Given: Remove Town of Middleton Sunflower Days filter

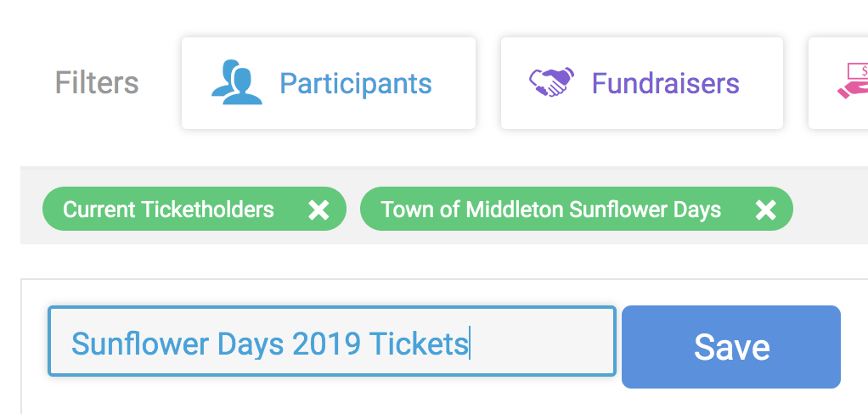Looking at the screenshot, I should pos(765,210).
